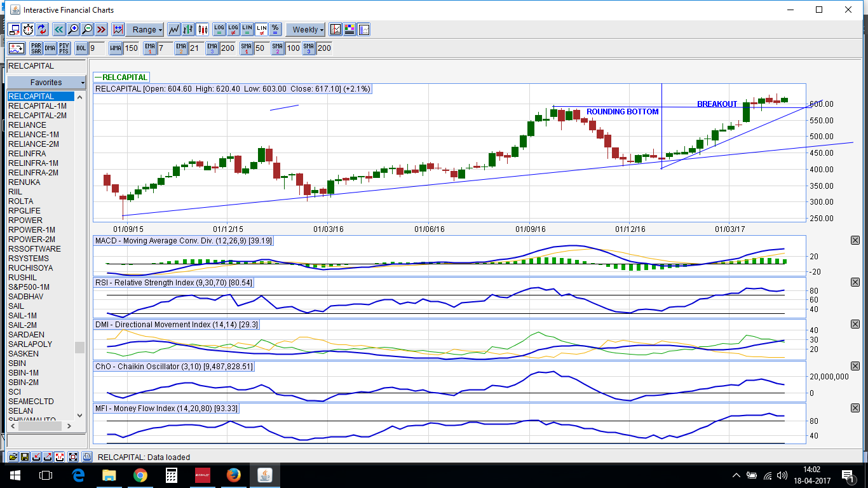The width and height of the screenshot is (868, 488).
Task: Close the DMI indicator panel
Action: pos(855,324)
